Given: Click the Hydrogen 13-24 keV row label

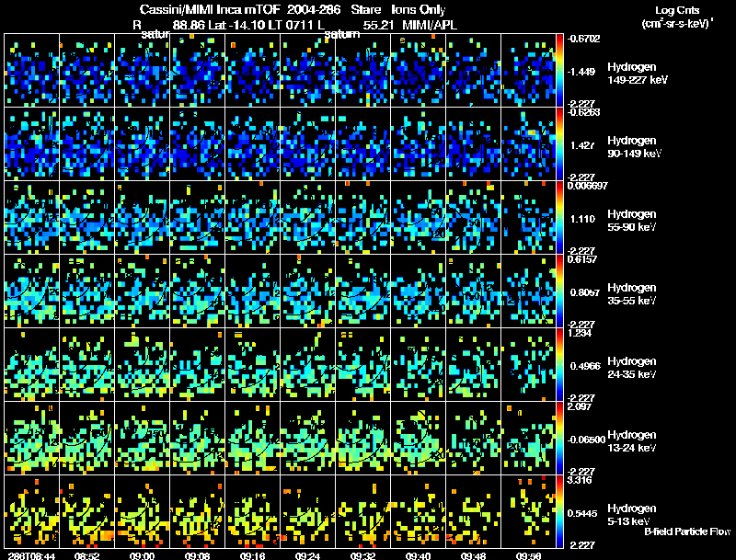Looking at the screenshot, I should point(632,440).
